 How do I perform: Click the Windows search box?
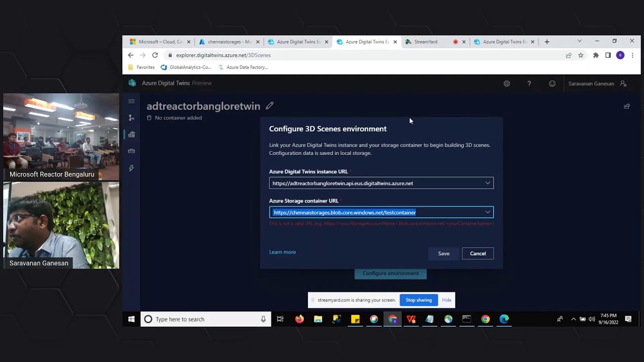click(205, 319)
